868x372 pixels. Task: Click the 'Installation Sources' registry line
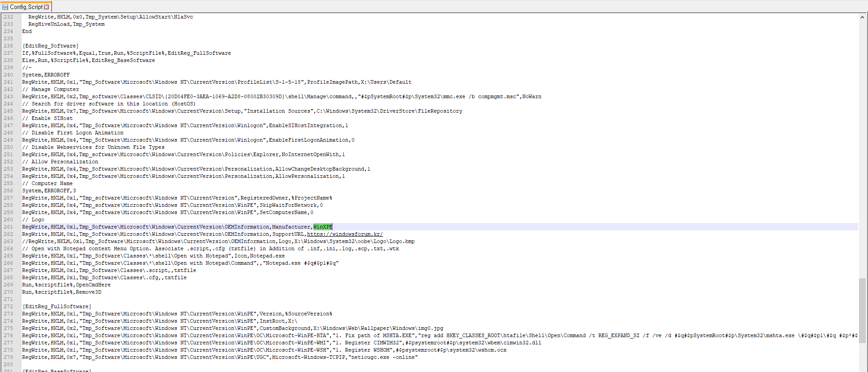tap(242, 111)
